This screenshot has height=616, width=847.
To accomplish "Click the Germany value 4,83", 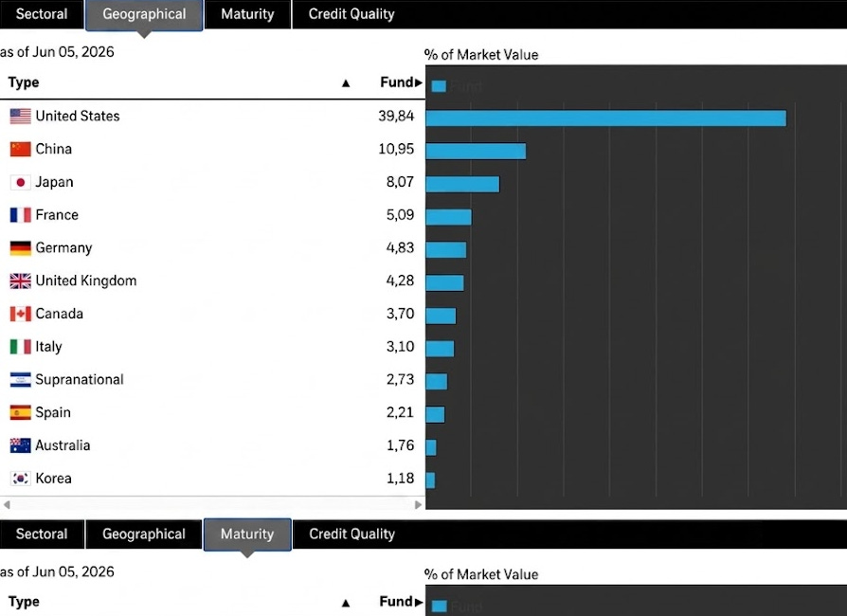I will point(400,248).
